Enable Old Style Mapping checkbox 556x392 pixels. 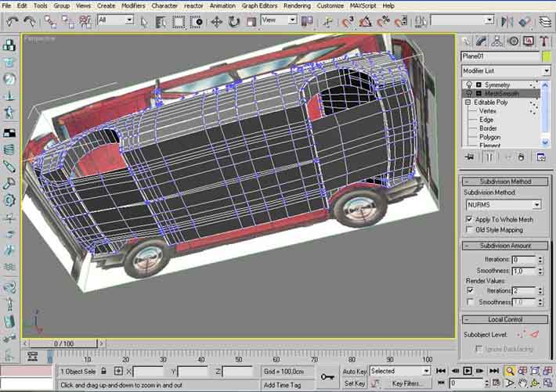click(469, 230)
